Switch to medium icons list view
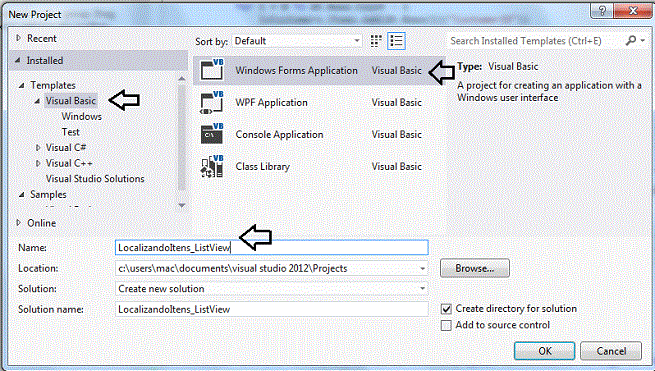 tap(396, 41)
